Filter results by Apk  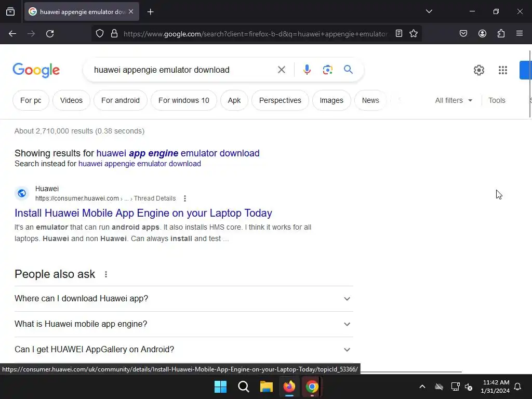(234, 100)
